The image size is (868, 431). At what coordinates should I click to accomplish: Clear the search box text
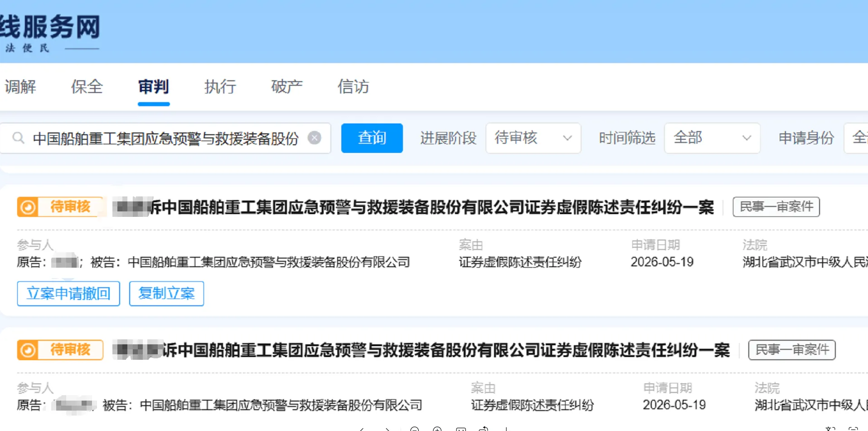(x=315, y=138)
